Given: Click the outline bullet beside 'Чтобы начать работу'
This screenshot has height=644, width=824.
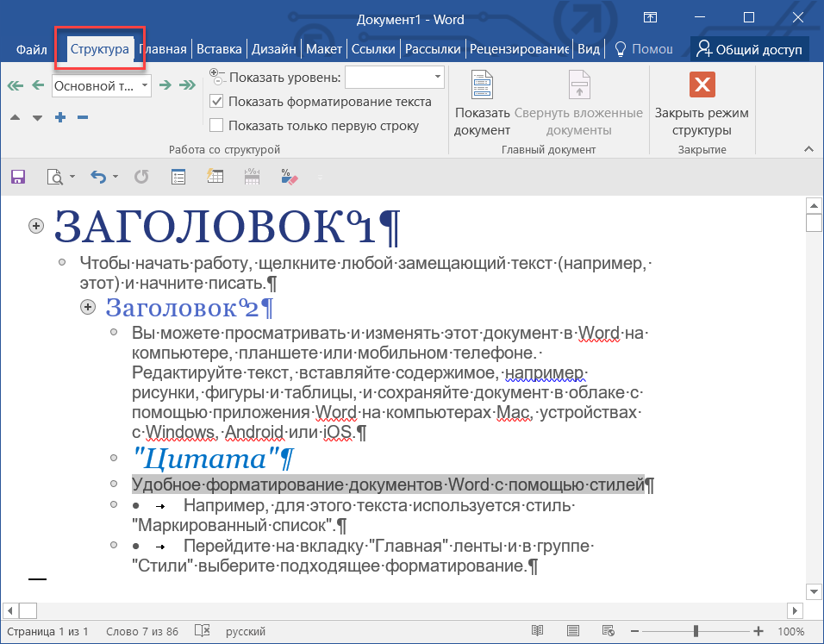Looking at the screenshot, I should coord(62,262).
